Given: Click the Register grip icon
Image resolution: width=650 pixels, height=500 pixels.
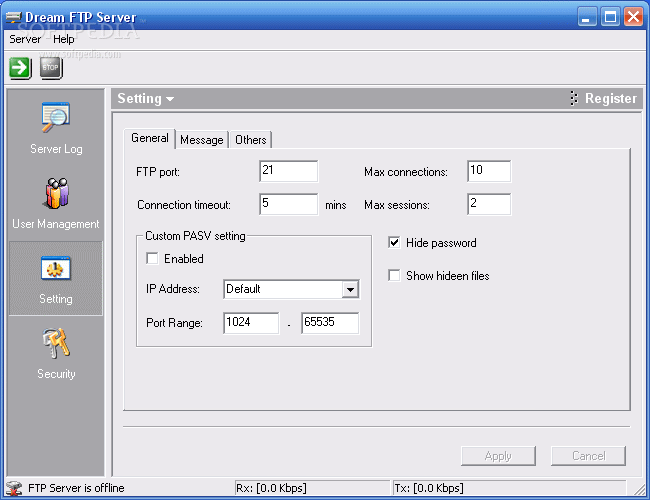Looking at the screenshot, I should 574,98.
